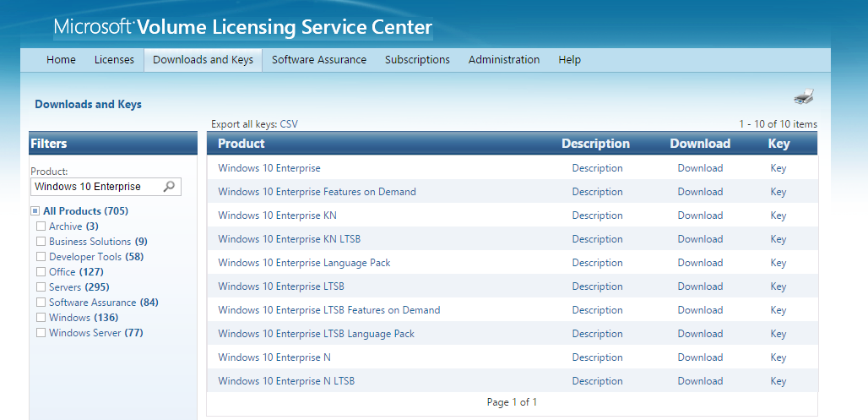View Description for Enterprise Features on Demand

[597, 192]
